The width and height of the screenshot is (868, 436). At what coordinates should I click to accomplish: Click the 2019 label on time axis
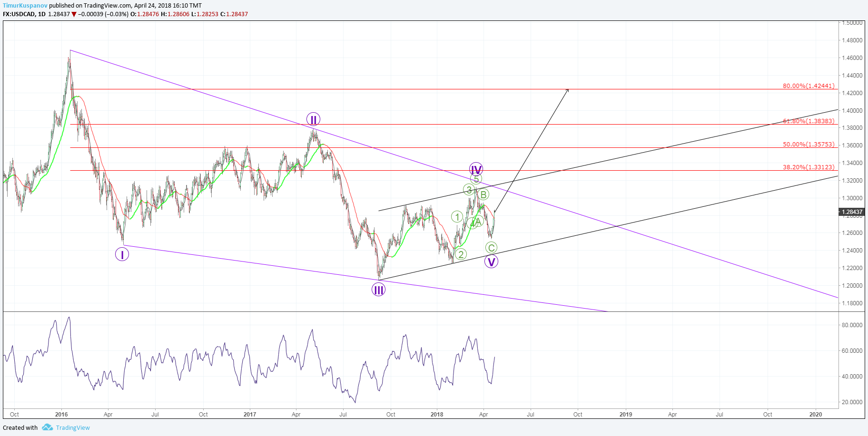626,415
